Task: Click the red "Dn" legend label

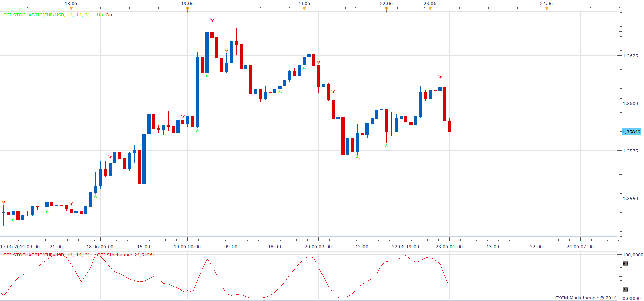Action: coord(109,15)
